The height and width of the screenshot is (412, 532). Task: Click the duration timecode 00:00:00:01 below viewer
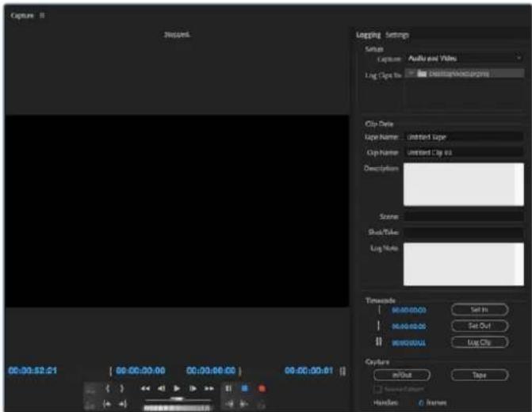(x=308, y=370)
